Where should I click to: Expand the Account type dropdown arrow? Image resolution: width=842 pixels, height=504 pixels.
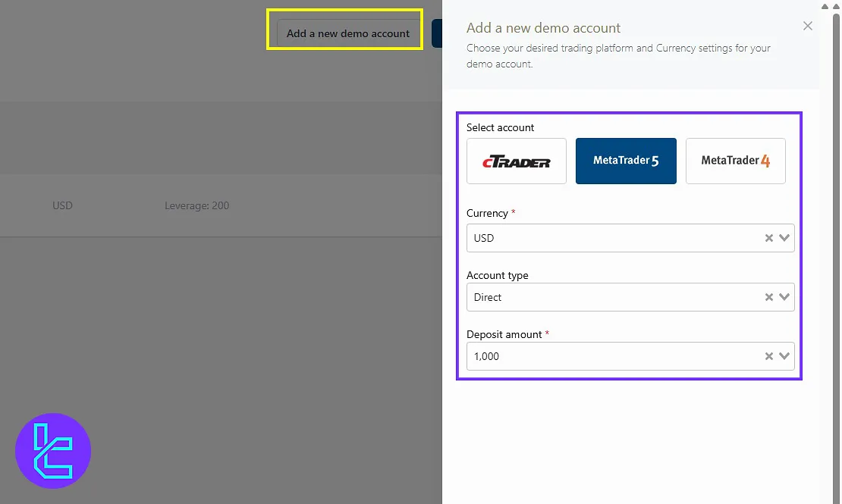(x=784, y=297)
